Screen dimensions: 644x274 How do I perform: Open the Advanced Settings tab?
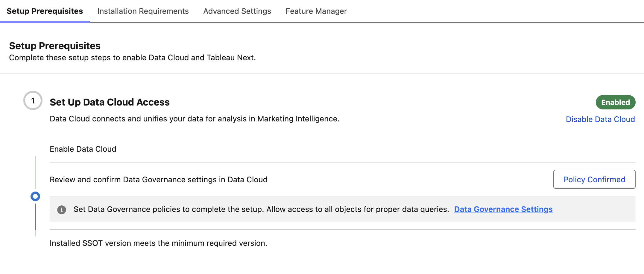point(237,11)
